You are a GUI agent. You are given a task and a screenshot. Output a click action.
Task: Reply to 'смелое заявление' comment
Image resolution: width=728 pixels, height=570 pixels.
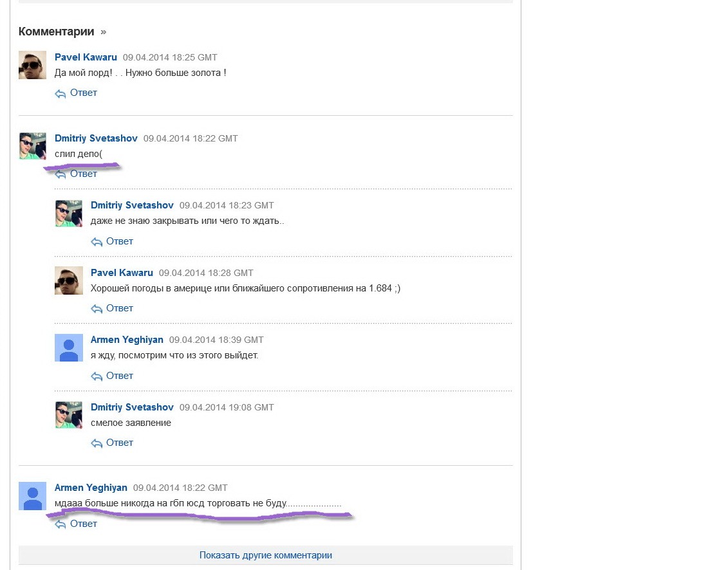[120, 443]
